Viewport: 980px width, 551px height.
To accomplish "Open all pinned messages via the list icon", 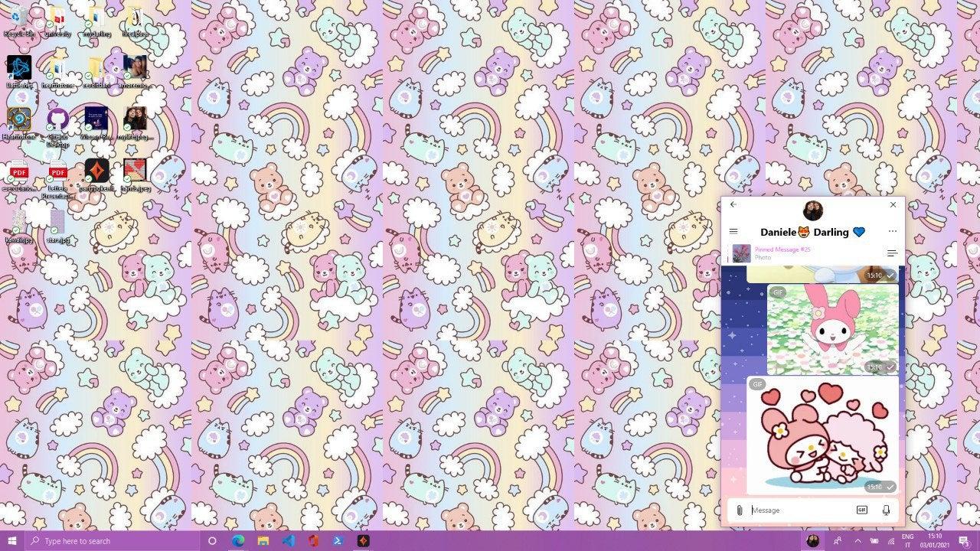I will coord(891,253).
